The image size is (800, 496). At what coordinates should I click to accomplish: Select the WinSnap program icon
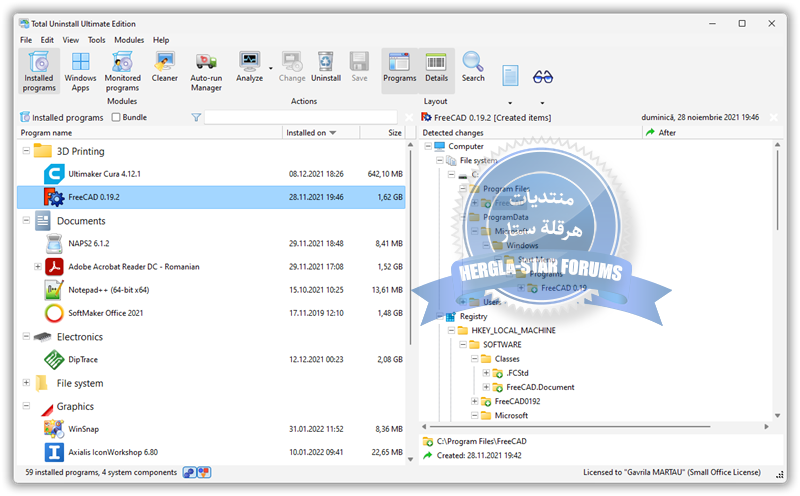point(54,429)
